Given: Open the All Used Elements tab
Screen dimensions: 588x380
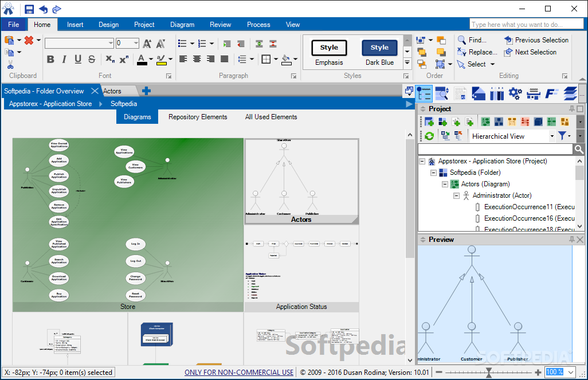Looking at the screenshot, I should 271,117.
